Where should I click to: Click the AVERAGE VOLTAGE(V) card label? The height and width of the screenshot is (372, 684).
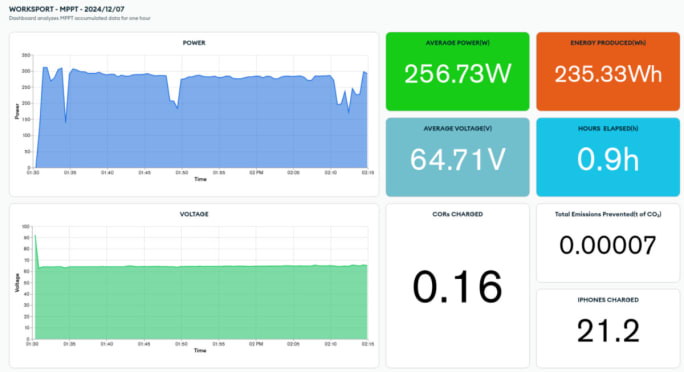458,129
